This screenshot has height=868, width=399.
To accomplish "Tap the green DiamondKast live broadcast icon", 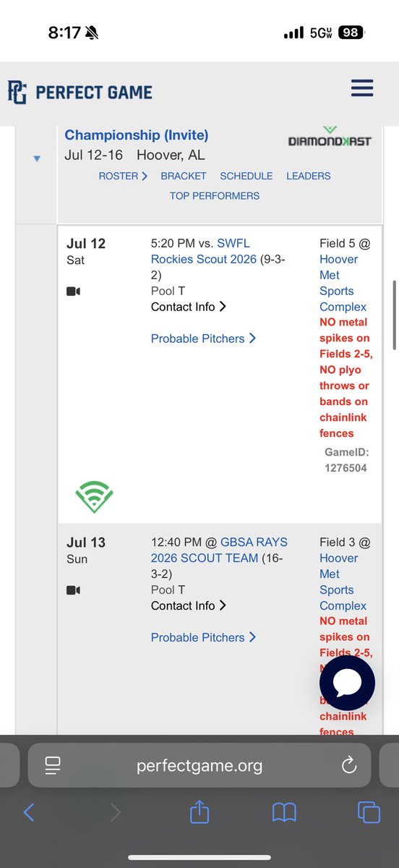I will coord(94,496).
